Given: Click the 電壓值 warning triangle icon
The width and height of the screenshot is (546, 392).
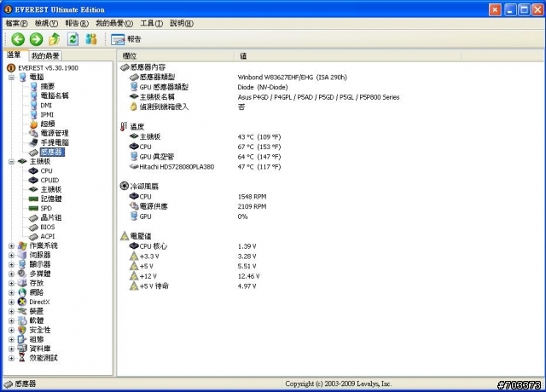Looking at the screenshot, I should 125,236.
